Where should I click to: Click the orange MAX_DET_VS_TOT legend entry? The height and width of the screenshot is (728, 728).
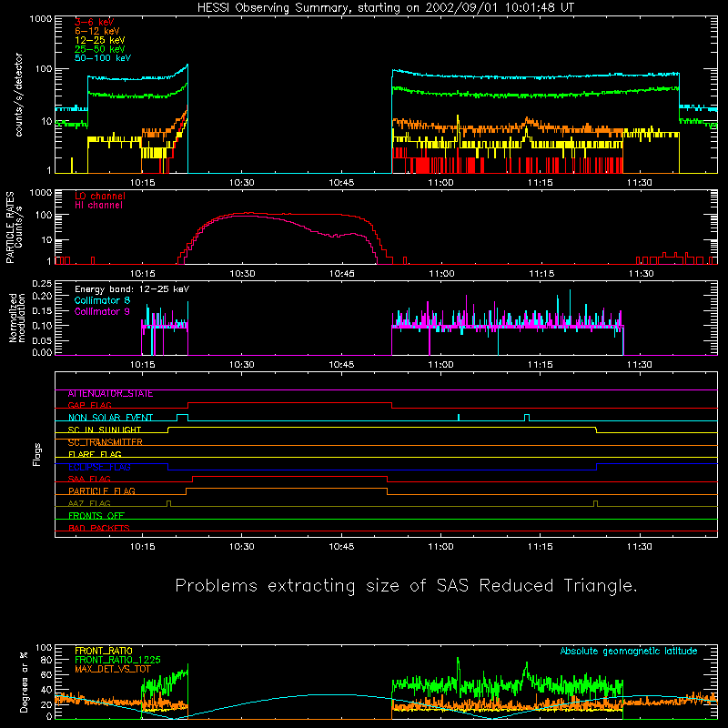pos(113,669)
